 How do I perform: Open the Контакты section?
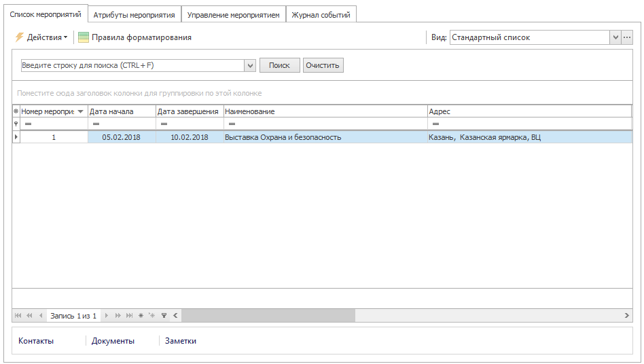36,341
